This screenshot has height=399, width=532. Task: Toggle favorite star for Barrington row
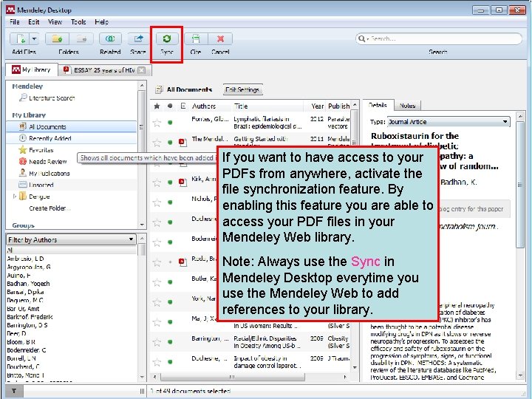(x=157, y=342)
